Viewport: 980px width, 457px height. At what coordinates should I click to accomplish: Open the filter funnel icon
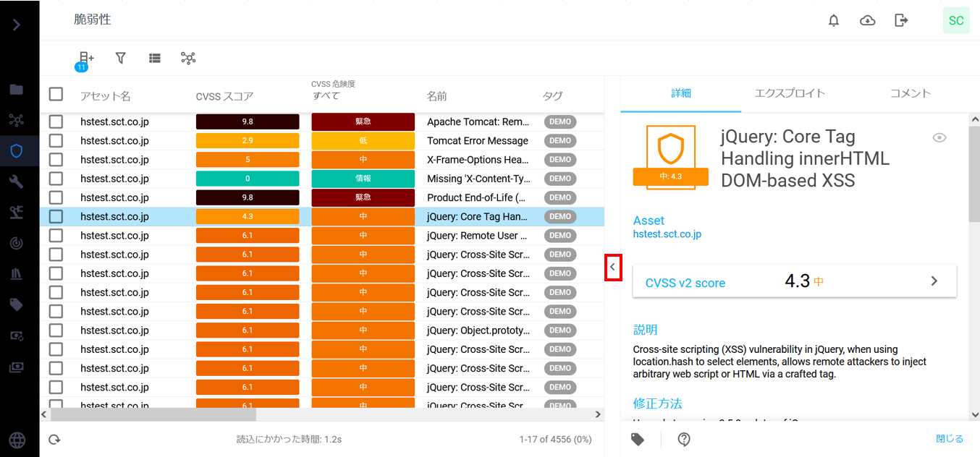[121, 58]
